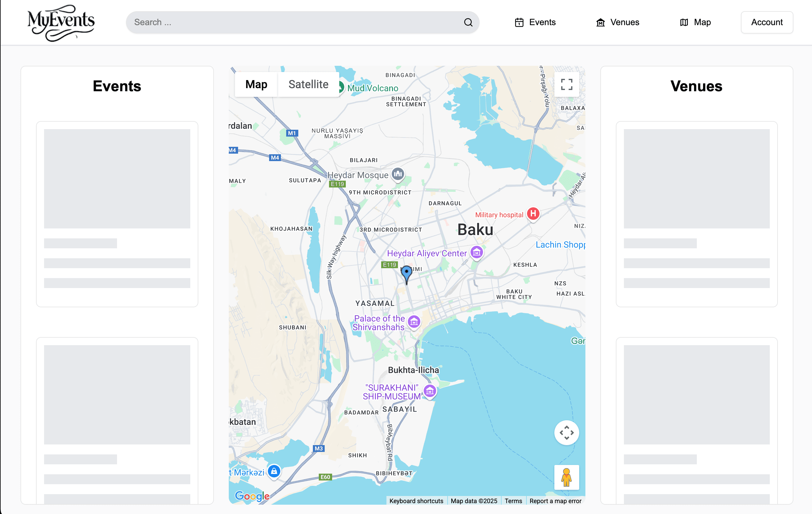Click the Lachin Shopping label

point(561,245)
